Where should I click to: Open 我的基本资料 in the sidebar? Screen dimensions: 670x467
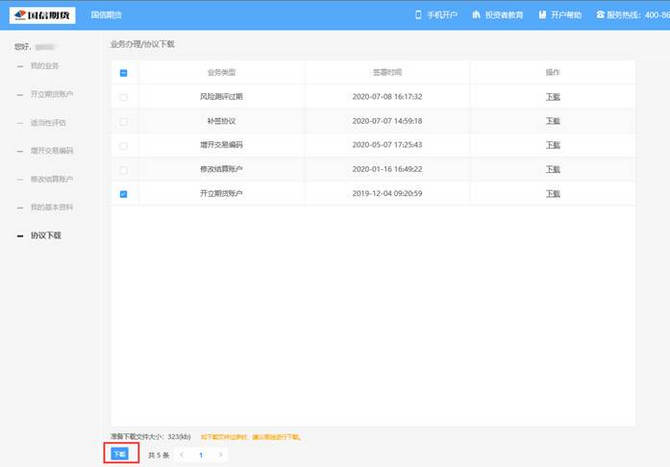click(51, 207)
